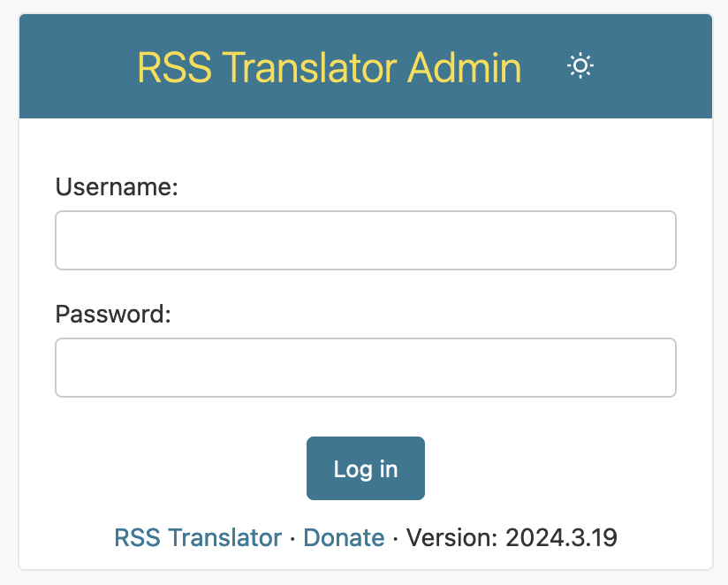Toggle the light/dark theme sun icon

point(580,66)
